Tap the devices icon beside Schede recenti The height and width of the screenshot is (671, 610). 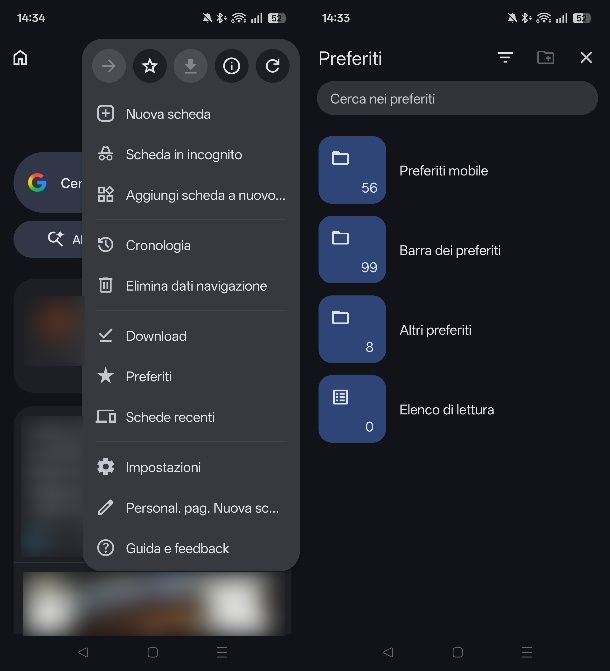tap(106, 417)
